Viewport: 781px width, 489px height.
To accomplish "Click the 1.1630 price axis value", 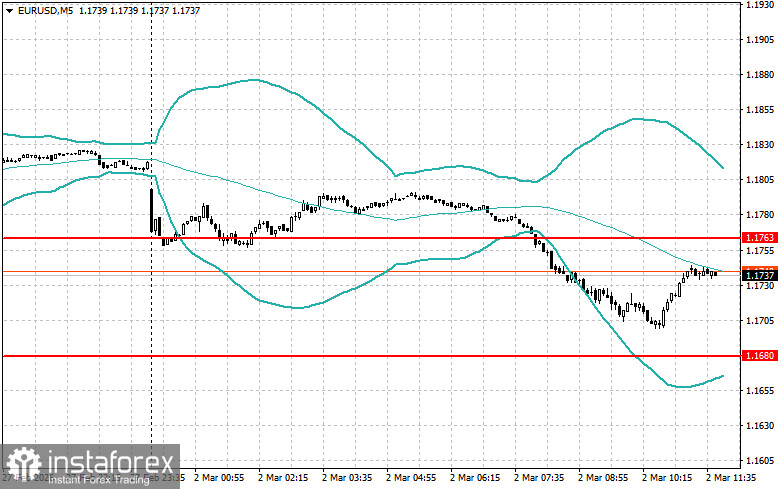I will [x=760, y=426].
